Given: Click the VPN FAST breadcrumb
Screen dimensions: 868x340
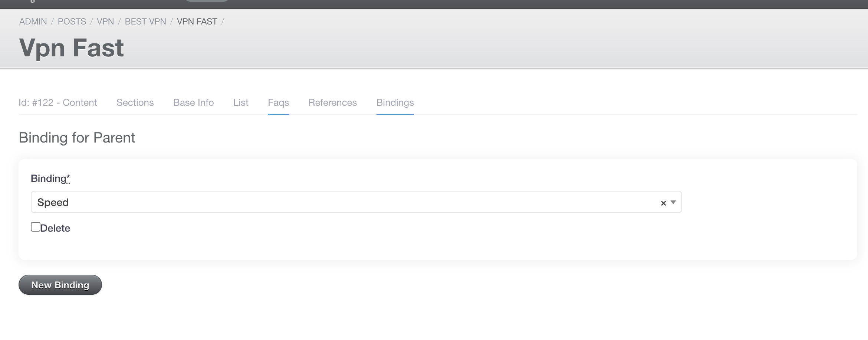Looking at the screenshot, I should click(197, 22).
